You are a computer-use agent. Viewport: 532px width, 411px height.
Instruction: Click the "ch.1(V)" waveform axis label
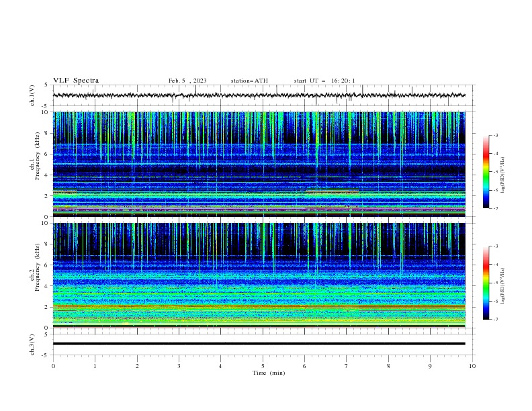tap(32, 95)
